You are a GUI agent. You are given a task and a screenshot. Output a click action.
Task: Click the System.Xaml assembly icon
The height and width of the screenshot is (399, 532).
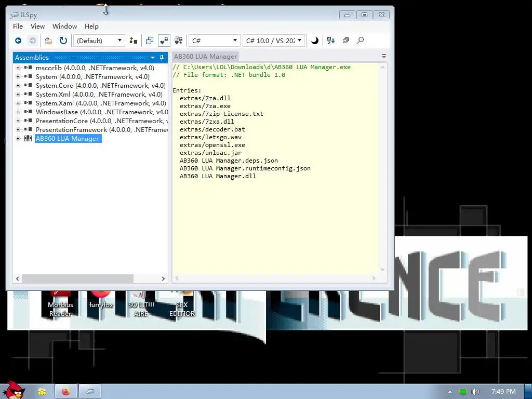(x=28, y=103)
